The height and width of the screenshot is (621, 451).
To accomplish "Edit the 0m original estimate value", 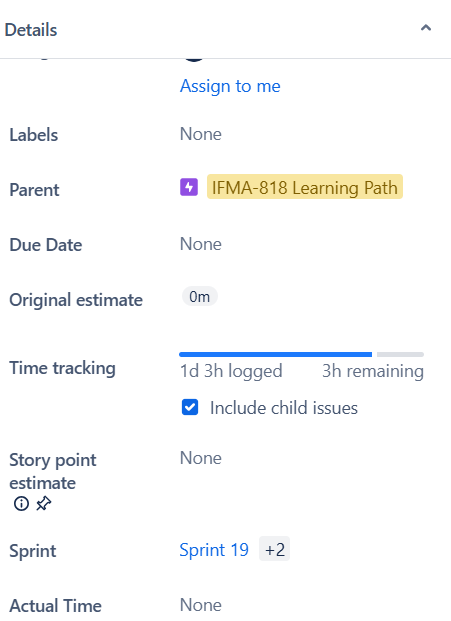I will click(199, 297).
